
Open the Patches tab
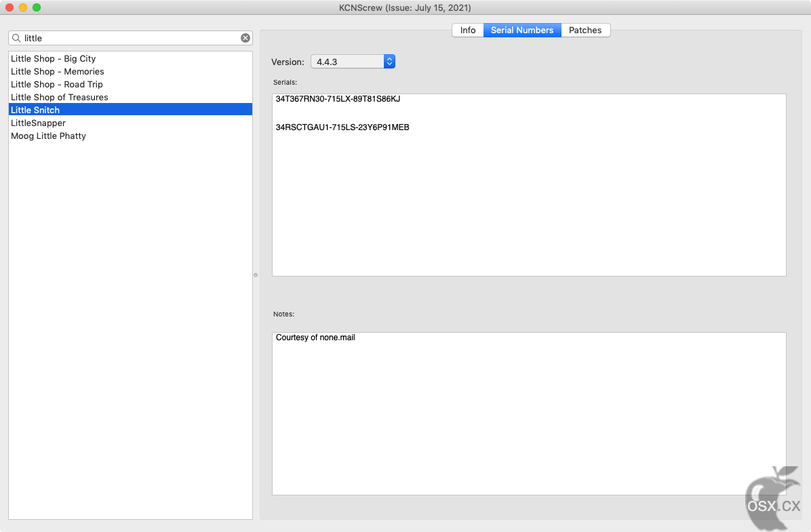click(x=585, y=30)
